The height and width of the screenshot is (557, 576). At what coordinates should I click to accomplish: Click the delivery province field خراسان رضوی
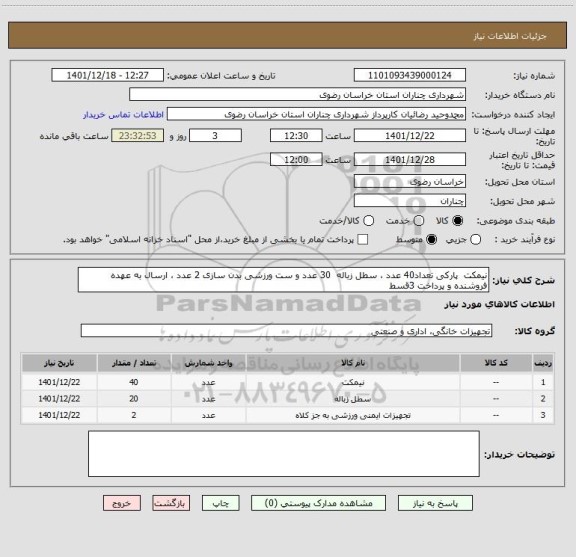coord(410,182)
